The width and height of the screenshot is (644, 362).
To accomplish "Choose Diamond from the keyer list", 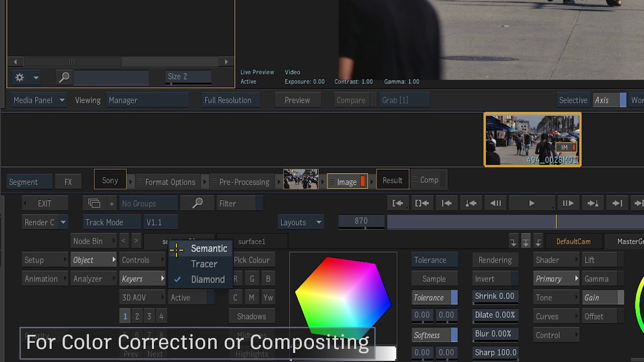I will coord(208,280).
